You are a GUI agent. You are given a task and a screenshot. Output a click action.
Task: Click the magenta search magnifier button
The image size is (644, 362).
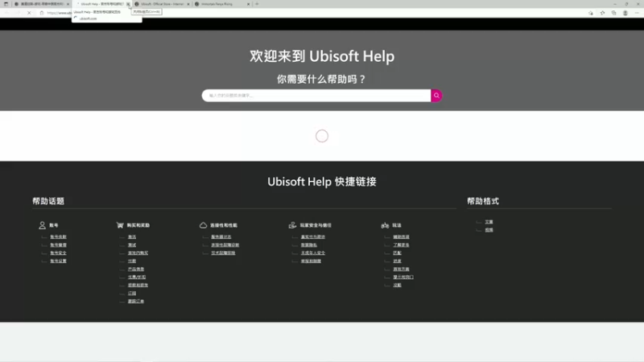(436, 95)
